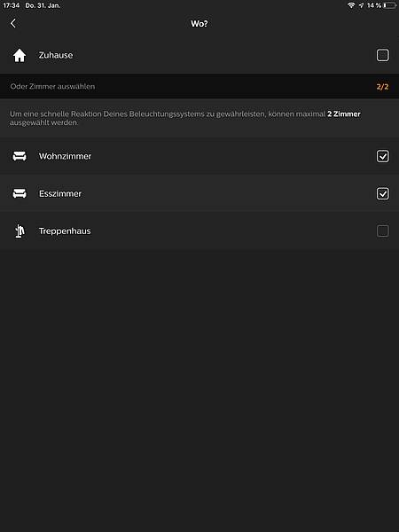Tap the "Oder Zimmer auswählen" section header
Screen dimensions: 399x532
point(52,86)
